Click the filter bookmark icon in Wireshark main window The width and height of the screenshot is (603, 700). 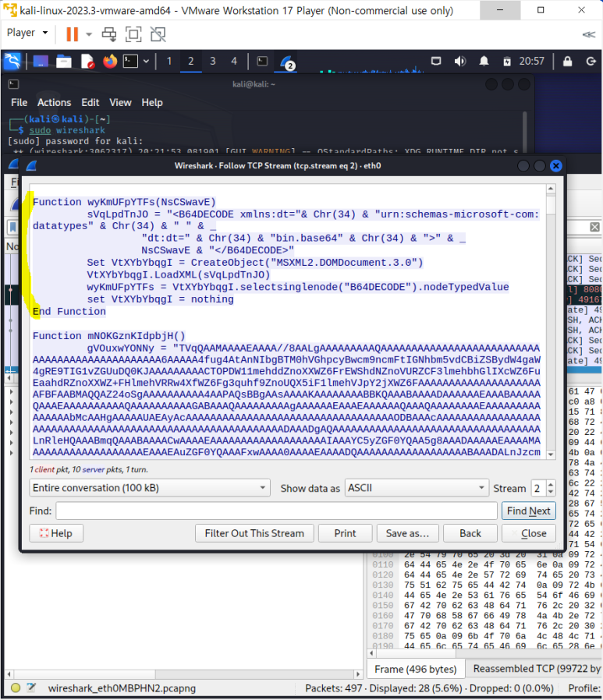coord(12,228)
